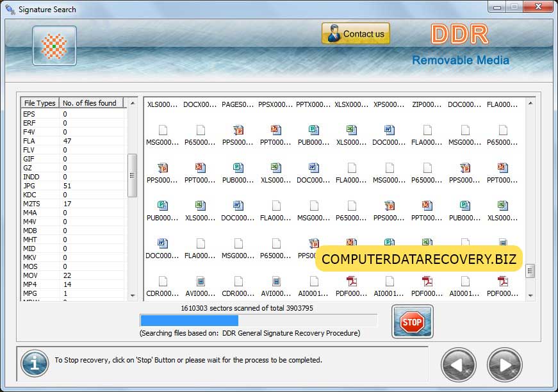Select the M4V file type row

point(73,222)
